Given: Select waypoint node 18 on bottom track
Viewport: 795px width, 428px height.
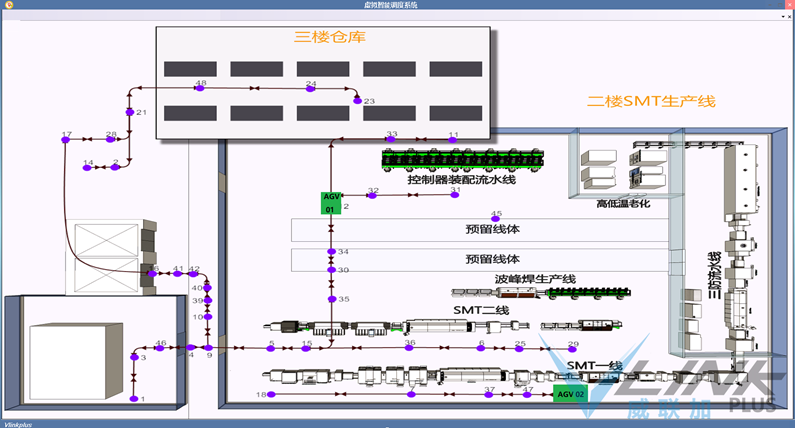Looking at the screenshot, I should pyautogui.click(x=273, y=395).
